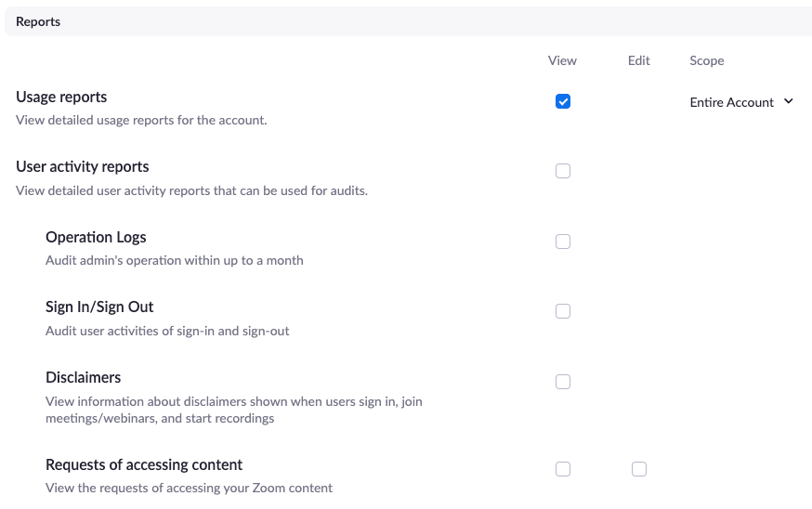Click the View column header
Screen dimensions: 812x509
(x=562, y=60)
